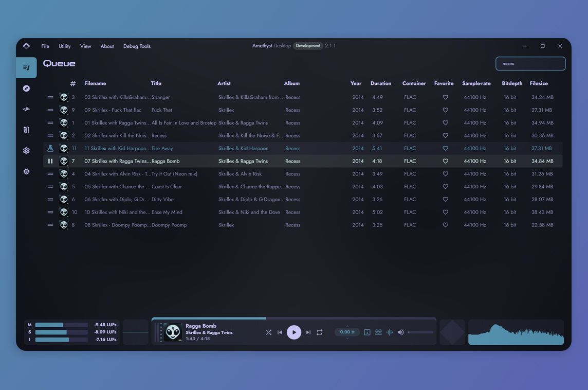Image resolution: width=588 pixels, height=390 pixels.
Task: Open the File menu
Action: tap(45, 46)
